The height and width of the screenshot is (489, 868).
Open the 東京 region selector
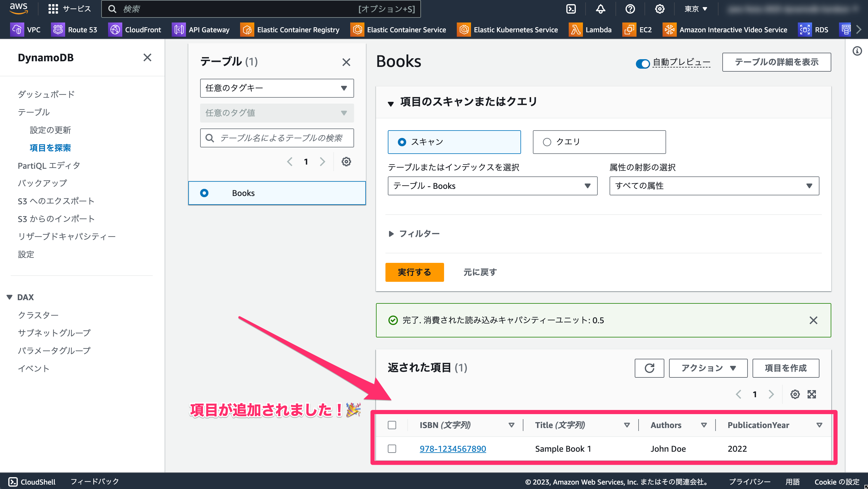pos(696,9)
